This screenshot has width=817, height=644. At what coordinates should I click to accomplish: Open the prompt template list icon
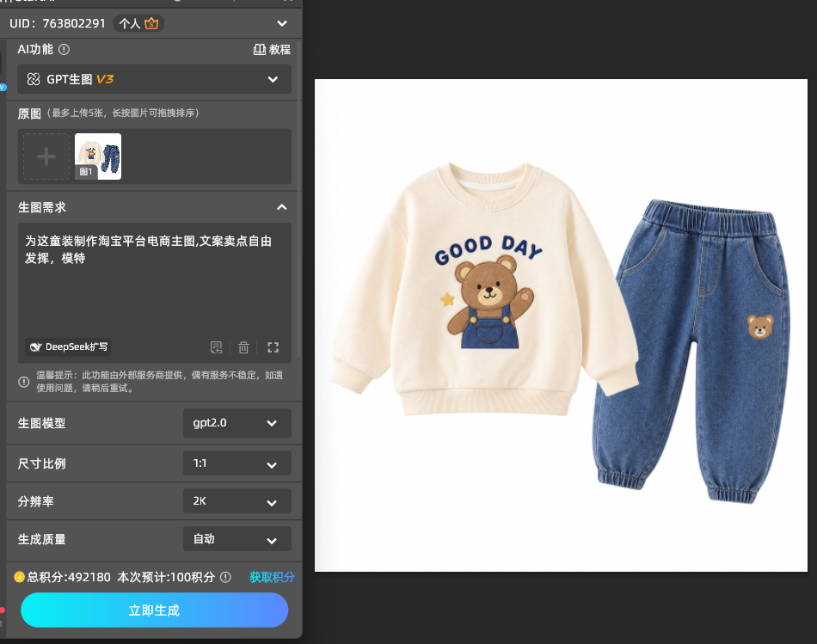click(216, 347)
